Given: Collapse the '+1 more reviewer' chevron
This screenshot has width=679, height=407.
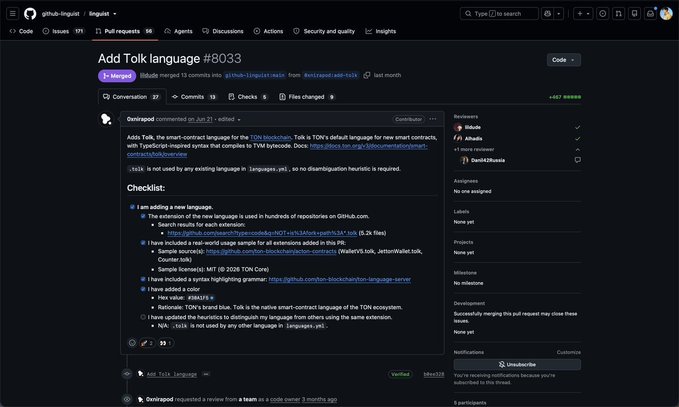Looking at the screenshot, I should click(577, 149).
